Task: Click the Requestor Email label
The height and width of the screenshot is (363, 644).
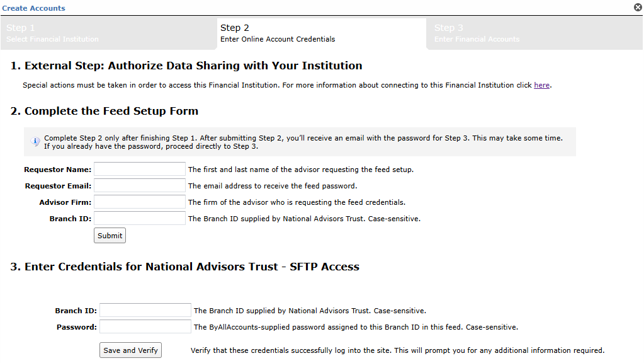Action: click(58, 186)
